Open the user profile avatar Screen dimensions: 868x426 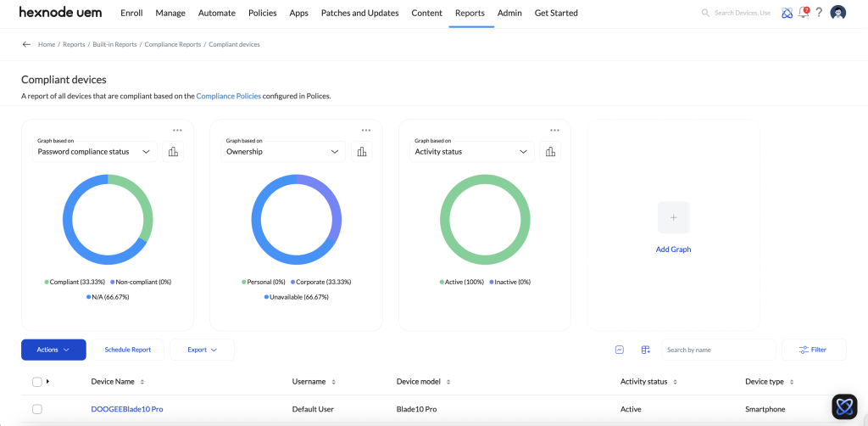click(x=838, y=13)
